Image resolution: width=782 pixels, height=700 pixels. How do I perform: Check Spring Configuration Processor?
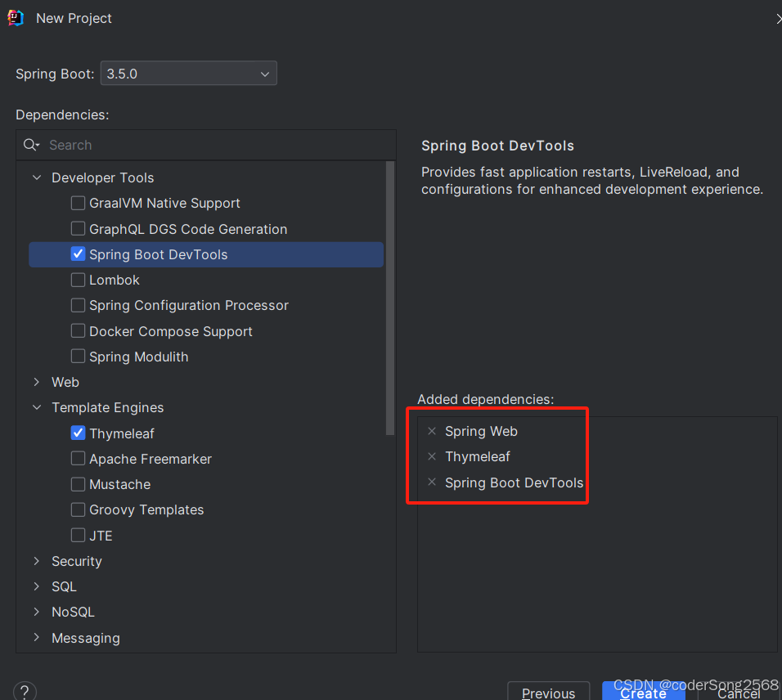click(78, 305)
